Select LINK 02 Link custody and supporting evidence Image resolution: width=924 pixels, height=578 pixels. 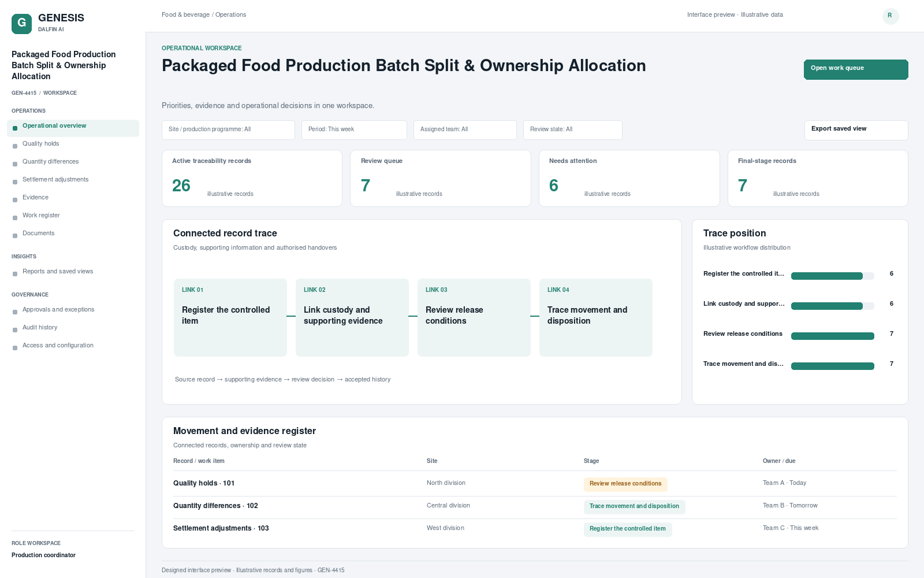point(352,317)
